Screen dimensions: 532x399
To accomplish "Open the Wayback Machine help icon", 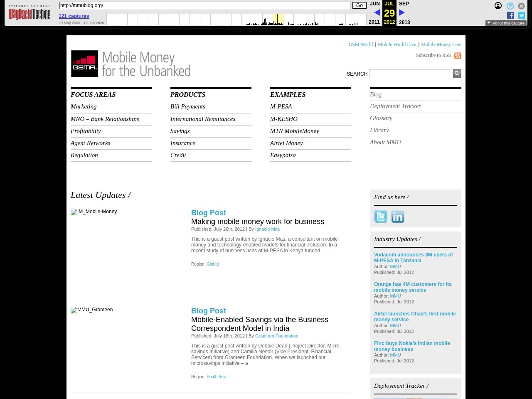I will [x=510, y=6].
